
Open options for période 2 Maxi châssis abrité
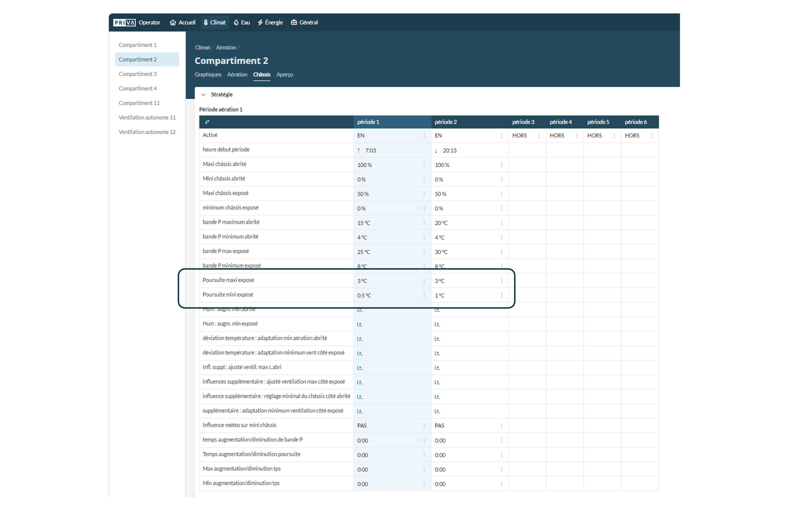[x=501, y=165]
